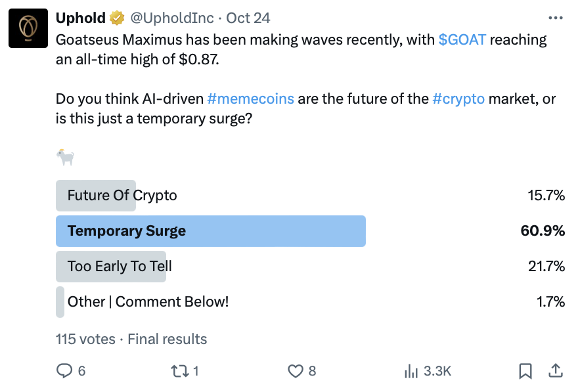The width and height of the screenshot is (580, 392).
Task: Select the Future Of Crypto poll bar
Action: [310, 196]
